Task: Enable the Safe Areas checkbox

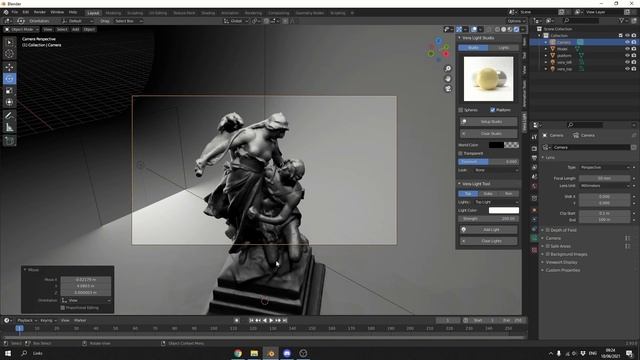Action: point(548,246)
